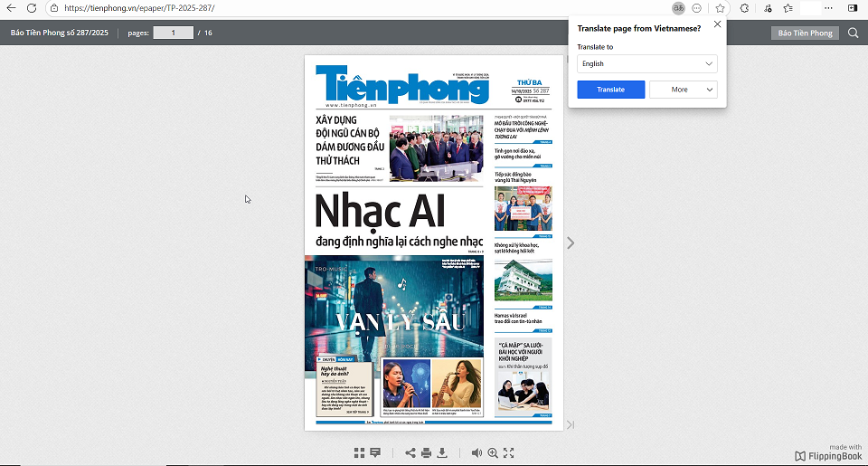The image size is (868, 466).
Task: Click the 'Translate to' label
Action: point(595,47)
